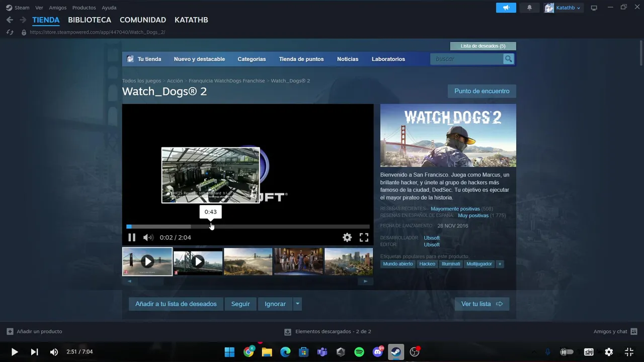Click the Seguir button
The image size is (644, 362).
click(x=240, y=304)
